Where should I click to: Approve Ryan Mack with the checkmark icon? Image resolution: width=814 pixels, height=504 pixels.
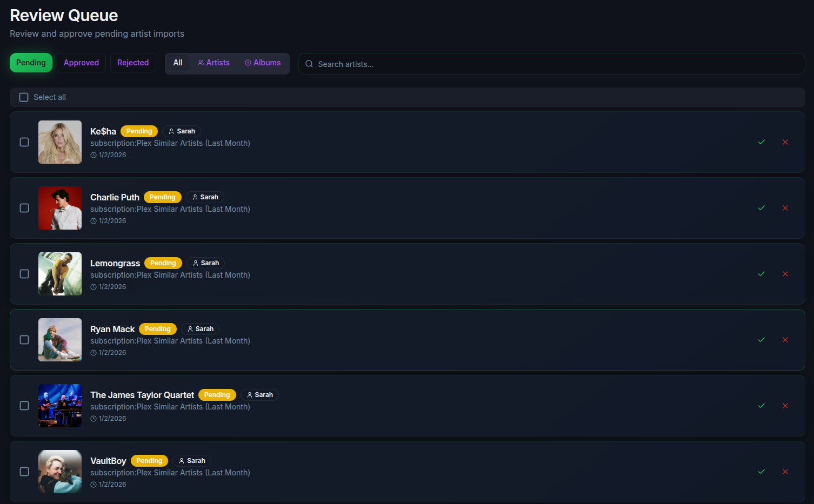[x=761, y=340]
